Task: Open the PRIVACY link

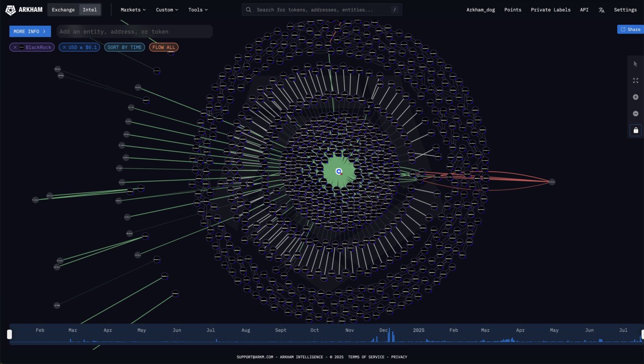Action: point(399,357)
